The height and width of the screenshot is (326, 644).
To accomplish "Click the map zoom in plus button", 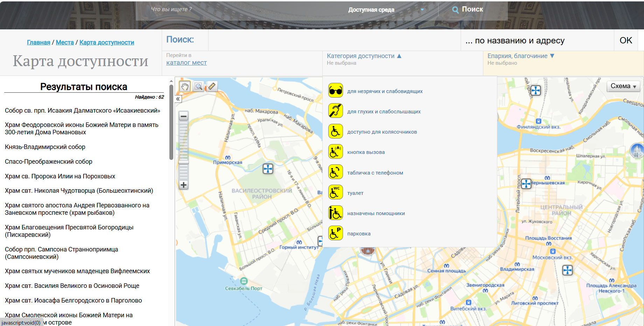I will 184,185.
